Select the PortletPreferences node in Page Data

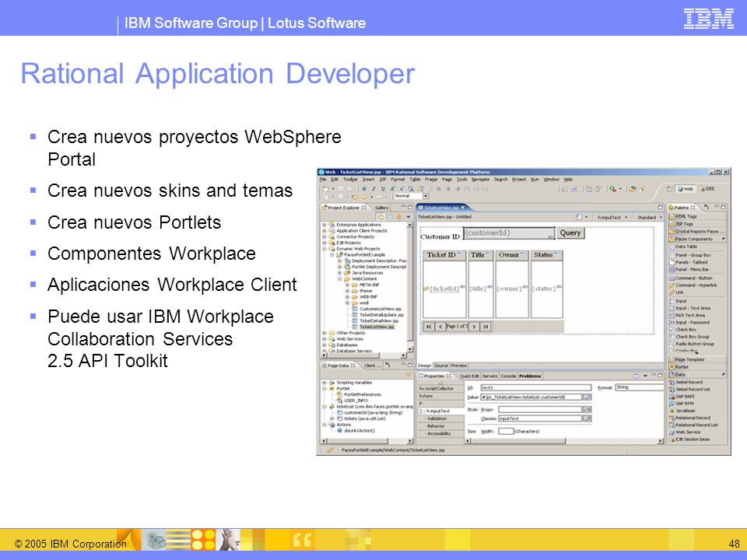pyautogui.click(x=359, y=395)
